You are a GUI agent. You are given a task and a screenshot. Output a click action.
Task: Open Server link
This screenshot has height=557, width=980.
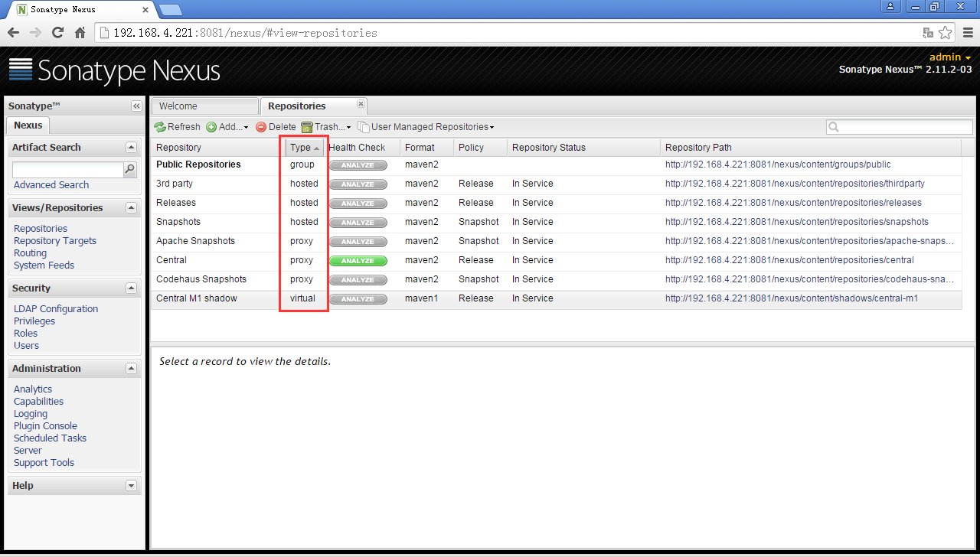28,451
